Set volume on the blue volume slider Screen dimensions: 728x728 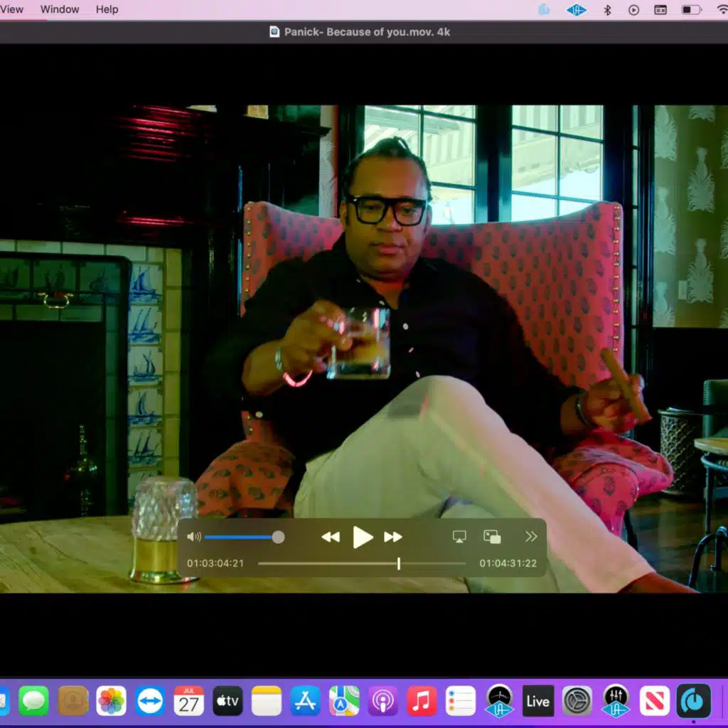click(245, 537)
